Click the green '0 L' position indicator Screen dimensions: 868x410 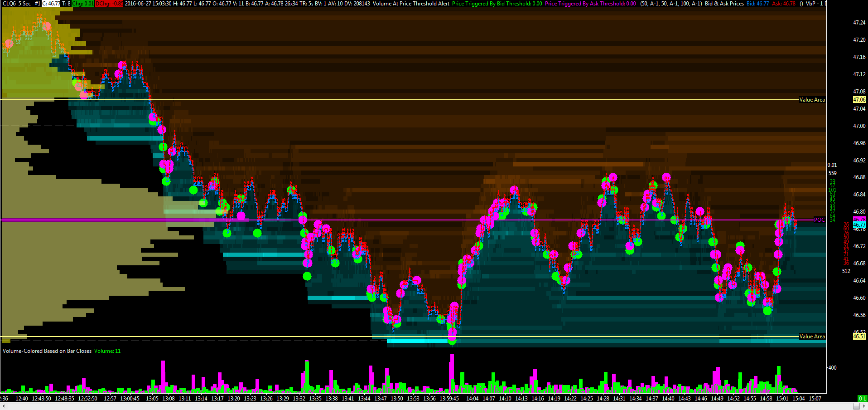pyautogui.click(x=863, y=398)
